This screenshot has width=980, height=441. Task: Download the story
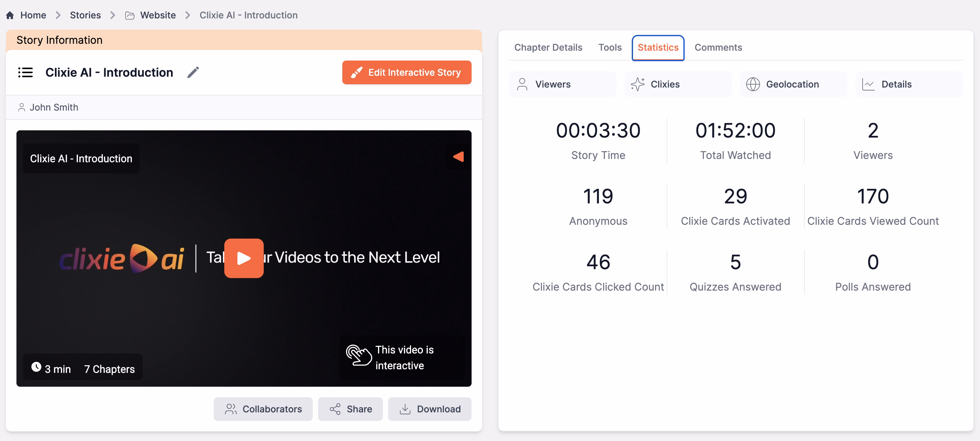(430, 409)
